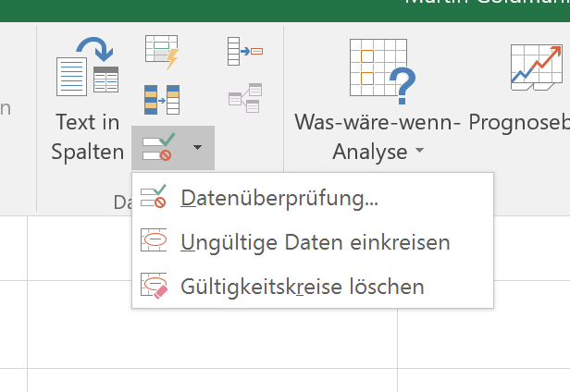
Task: Choose the Datenüberprüfung... menu entry
Action: pyautogui.click(x=279, y=197)
